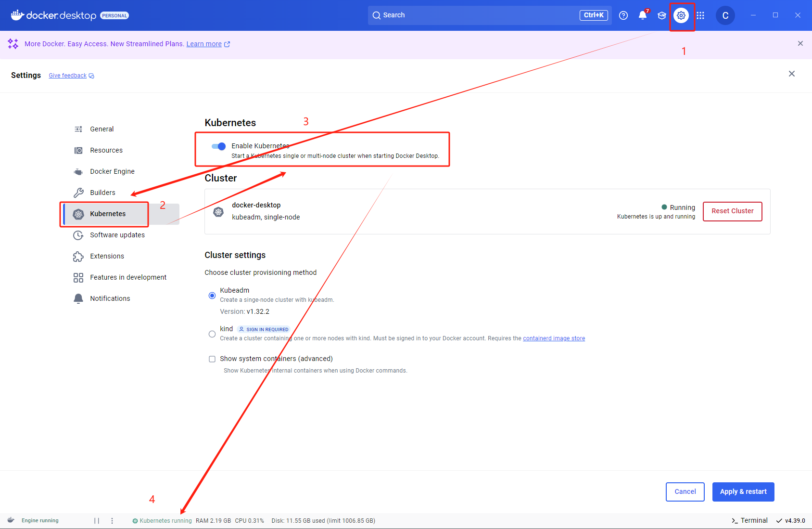Click the docker-desktop cluster name
The height and width of the screenshot is (529, 812).
[256, 205]
